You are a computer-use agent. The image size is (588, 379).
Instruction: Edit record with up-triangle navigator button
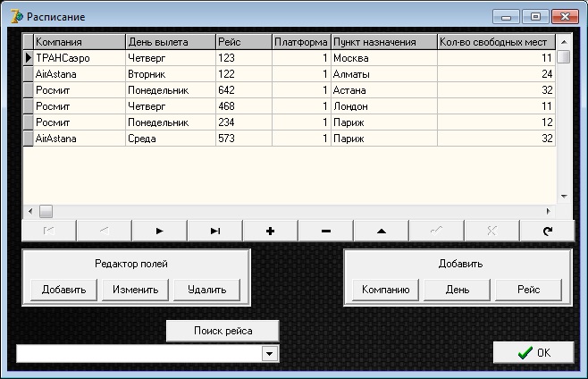coord(382,232)
